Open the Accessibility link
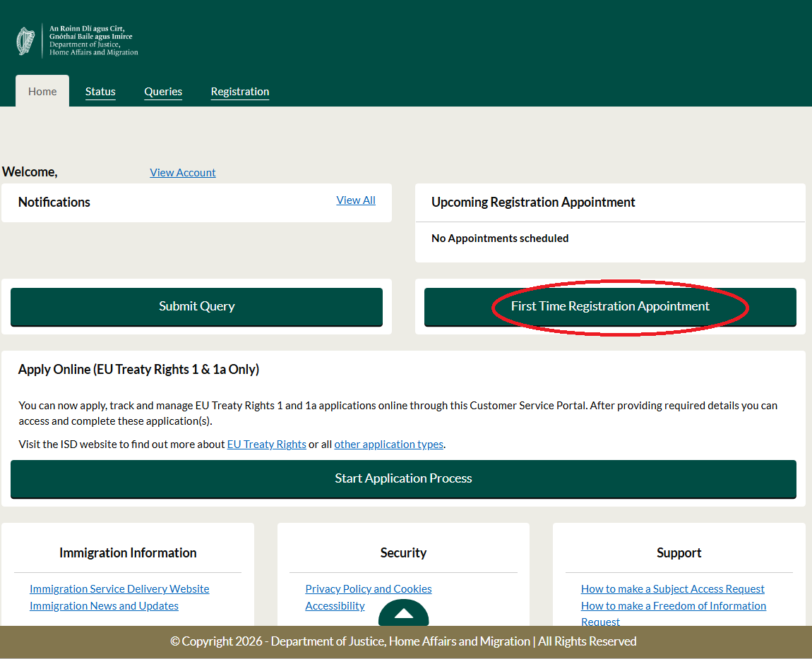 click(335, 605)
